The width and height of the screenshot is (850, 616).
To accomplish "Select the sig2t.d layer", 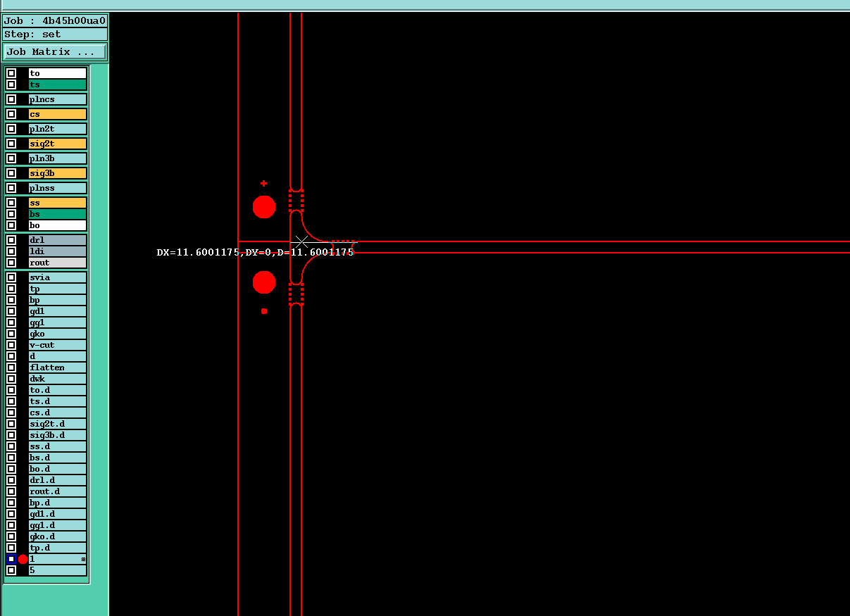I will click(58, 424).
